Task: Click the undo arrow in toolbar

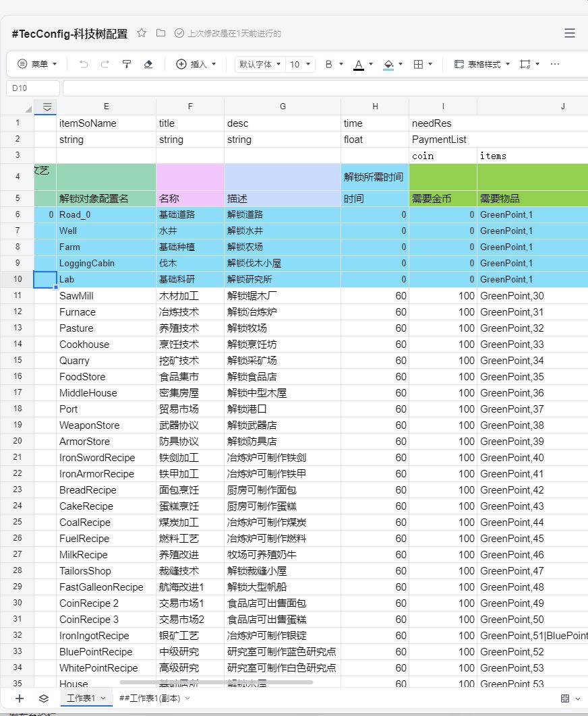Action: point(84,64)
